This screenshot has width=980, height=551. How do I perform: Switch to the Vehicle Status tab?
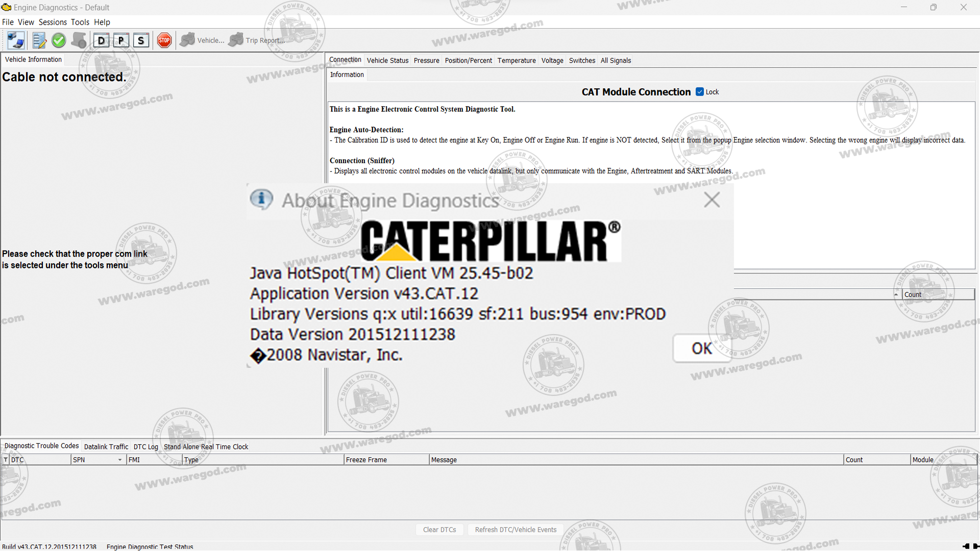click(x=387, y=60)
